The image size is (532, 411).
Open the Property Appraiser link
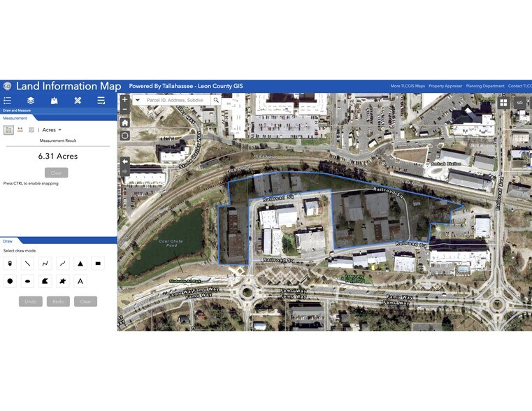[445, 86]
